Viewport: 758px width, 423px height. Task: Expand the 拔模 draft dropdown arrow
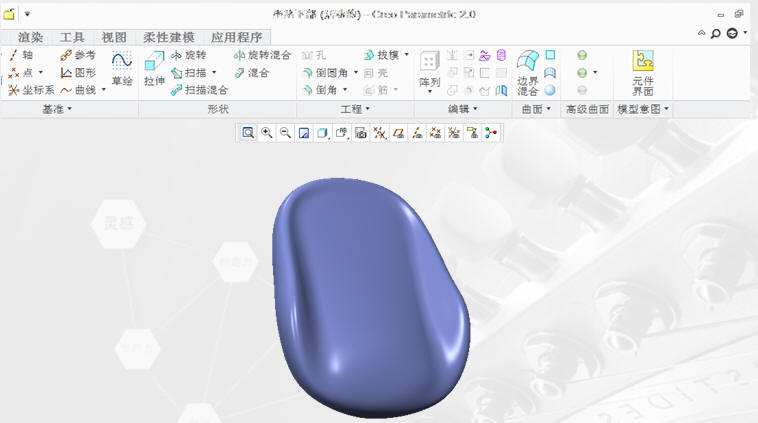click(x=407, y=55)
